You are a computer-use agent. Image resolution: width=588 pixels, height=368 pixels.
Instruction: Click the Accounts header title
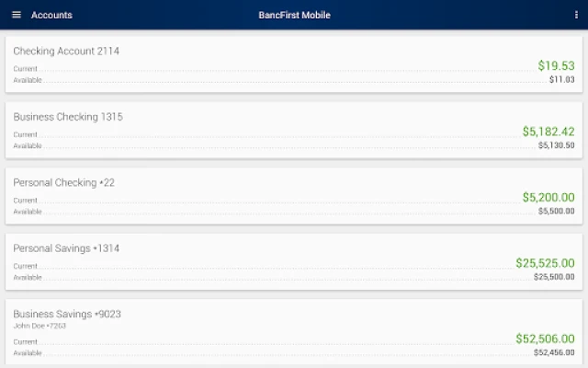(51, 15)
